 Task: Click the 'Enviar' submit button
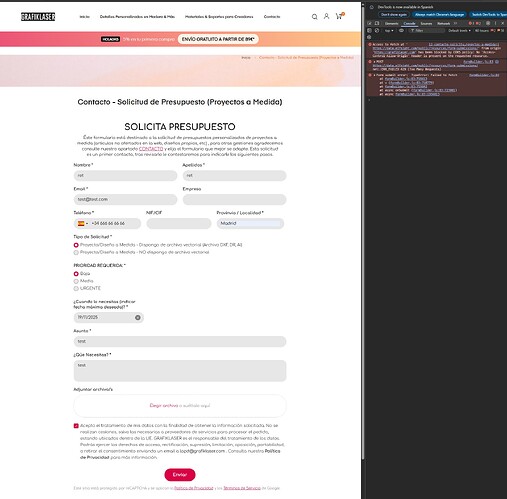coord(180,475)
